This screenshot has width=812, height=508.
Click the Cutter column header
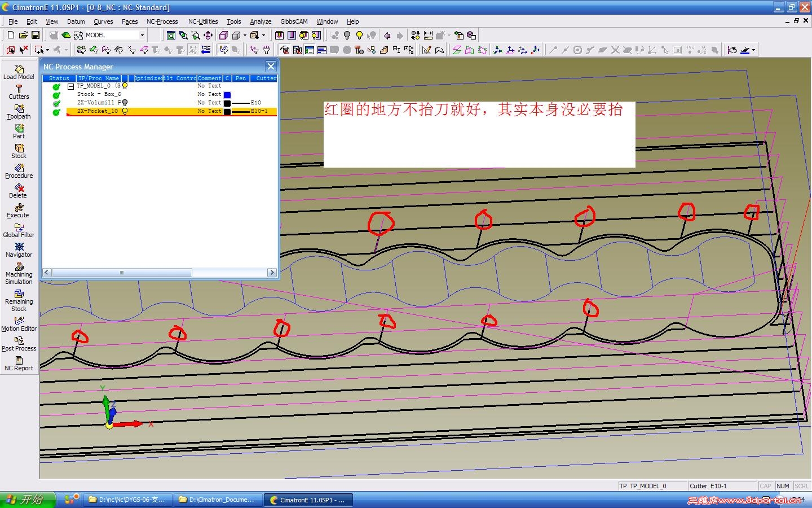(x=263, y=78)
